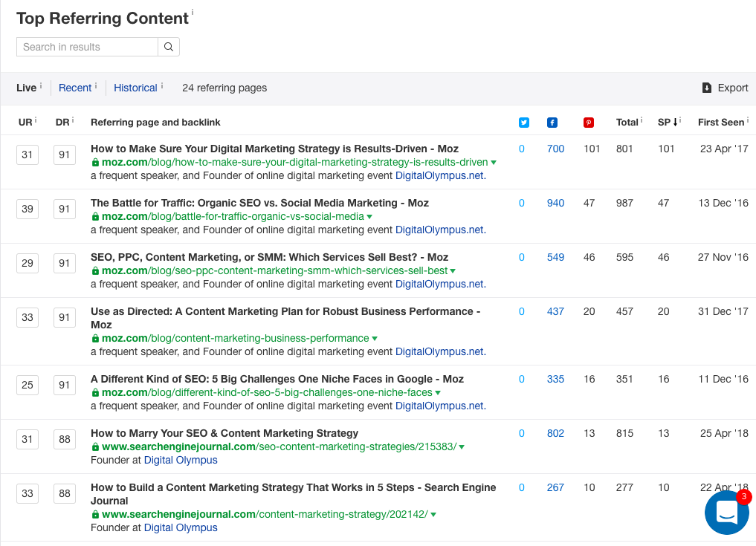The width and height of the screenshot is (756, 546).
Task: Click the lock icon on content-marketing-business-performance URL
Action: coord(95,339)
